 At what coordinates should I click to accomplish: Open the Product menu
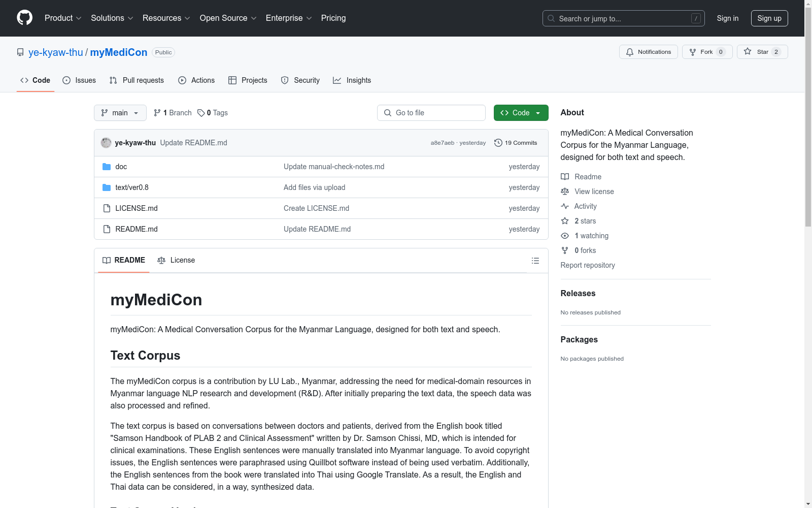(63, 18)
